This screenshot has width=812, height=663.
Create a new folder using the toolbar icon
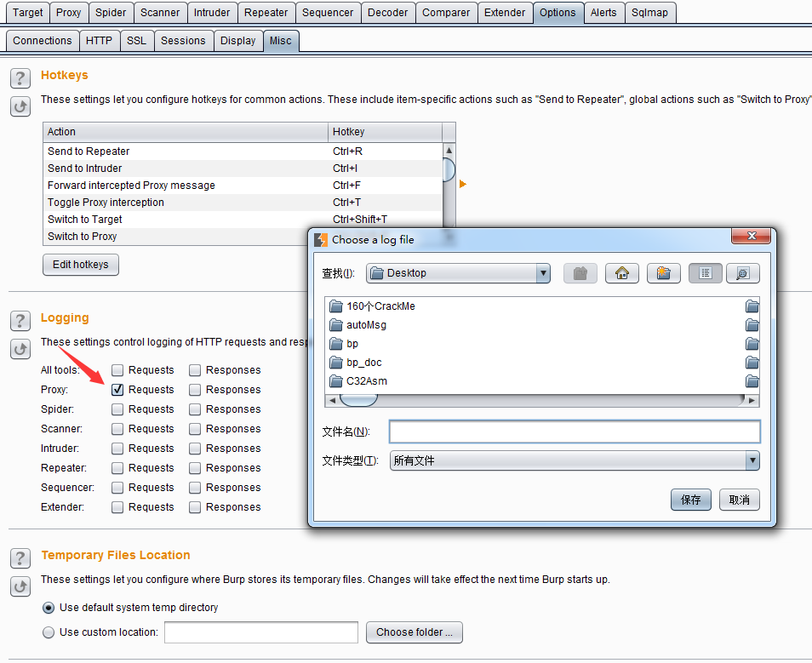coord(664,273)
